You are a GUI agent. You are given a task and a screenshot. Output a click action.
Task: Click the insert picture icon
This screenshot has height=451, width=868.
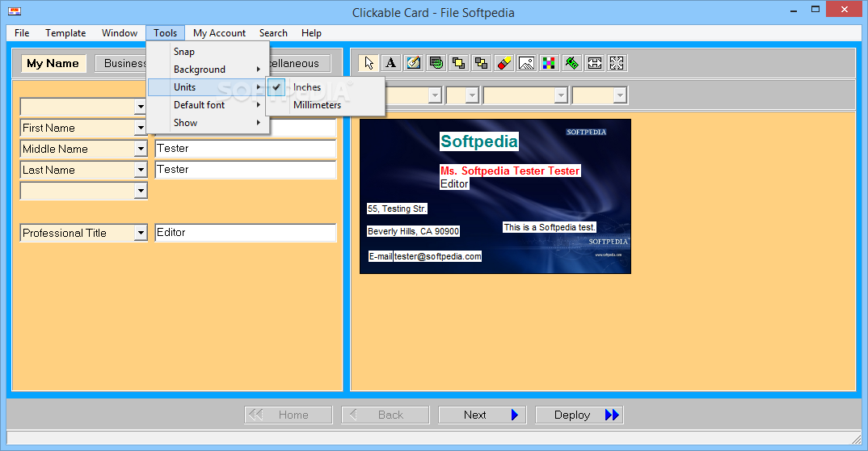pyautogui.click(x=526, y=63)
